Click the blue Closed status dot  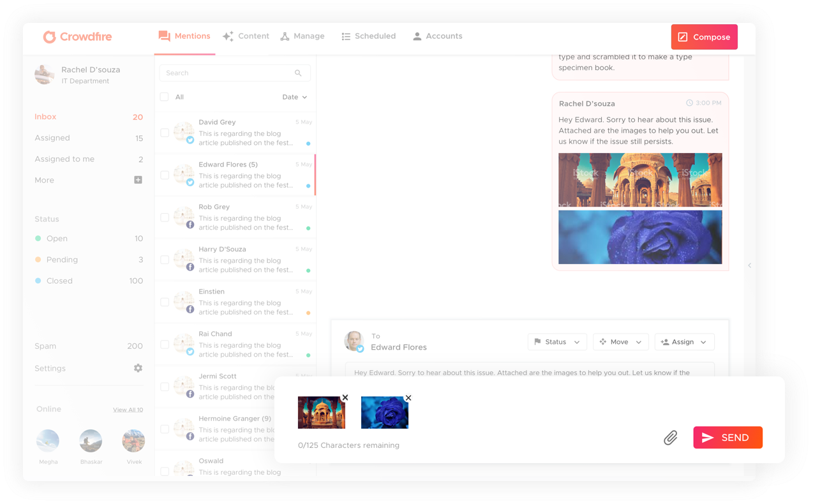(38, 281)
